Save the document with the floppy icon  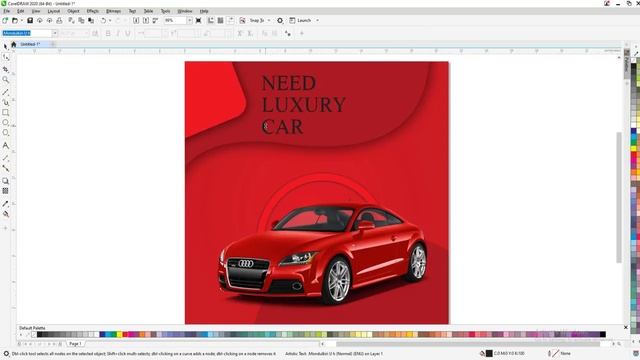(30, 20)
